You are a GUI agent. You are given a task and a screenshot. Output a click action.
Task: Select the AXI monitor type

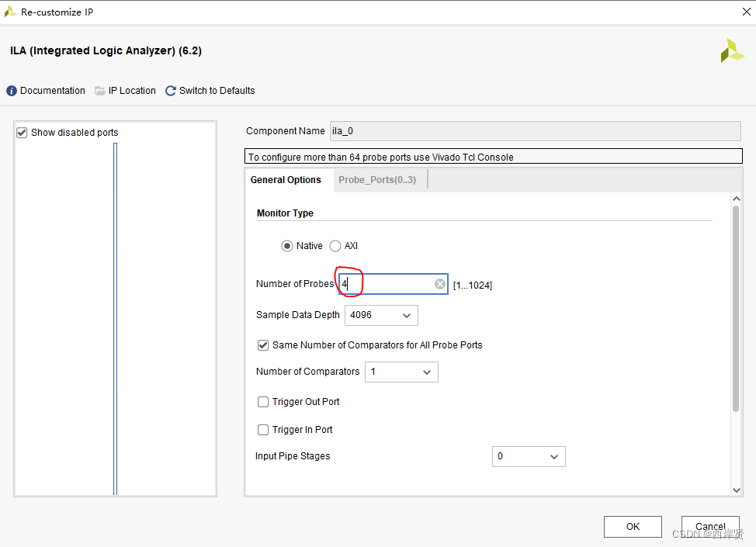(x=335, y=246)
